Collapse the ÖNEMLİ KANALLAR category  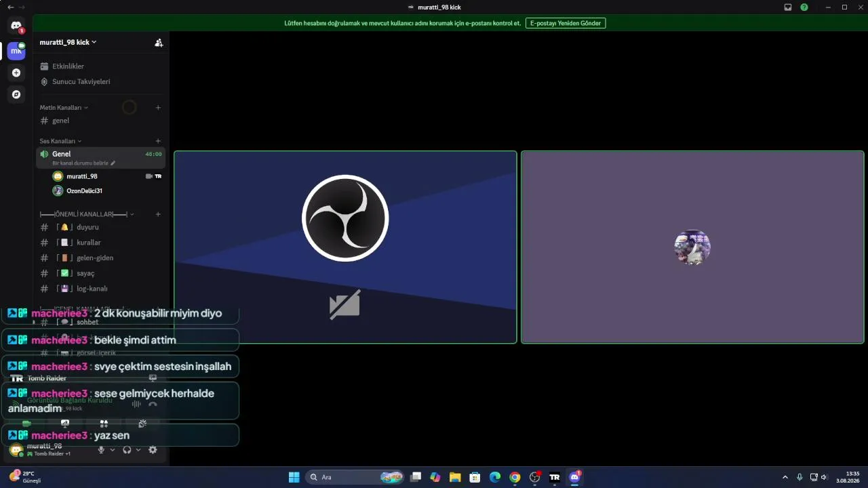pyautogui.click(x=87, y=214)
